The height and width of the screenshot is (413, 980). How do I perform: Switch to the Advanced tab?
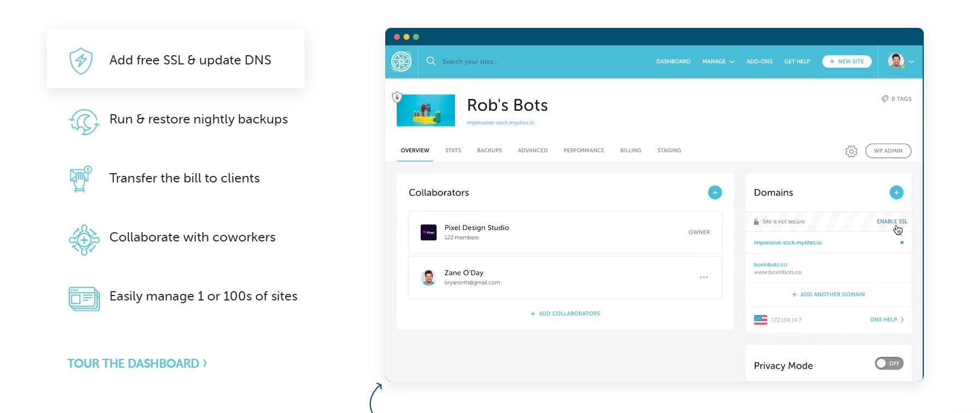(x=533, y=151)
